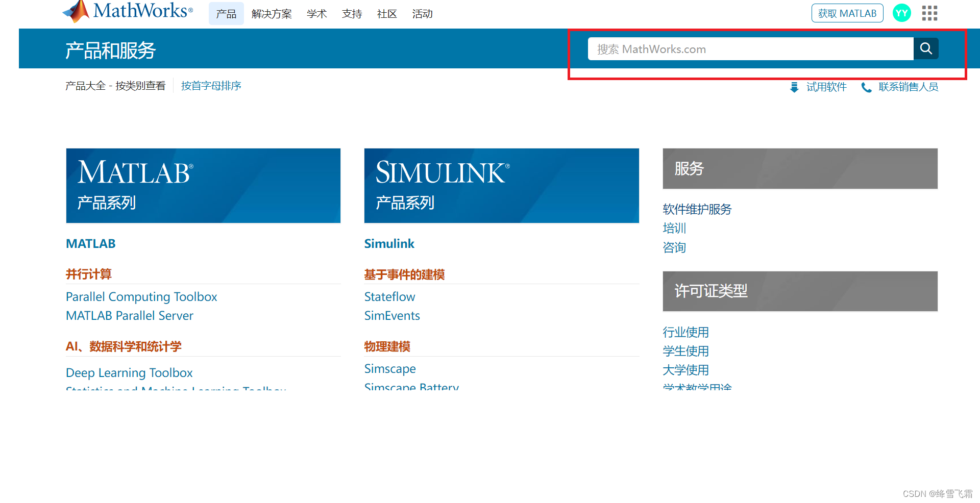
Task: Click the phone icon next to 联系销售人员
Action: [866, 87]
